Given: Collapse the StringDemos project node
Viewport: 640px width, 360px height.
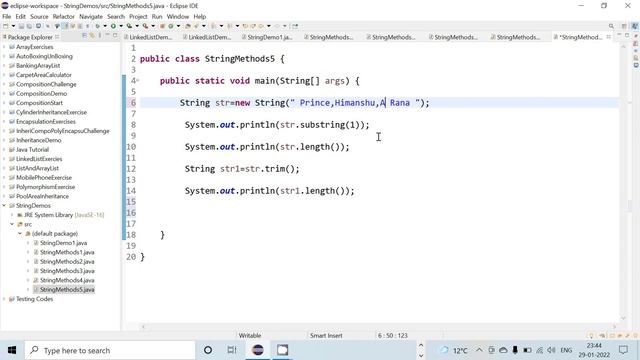Looking at the screenshot, I should (4, 206).
